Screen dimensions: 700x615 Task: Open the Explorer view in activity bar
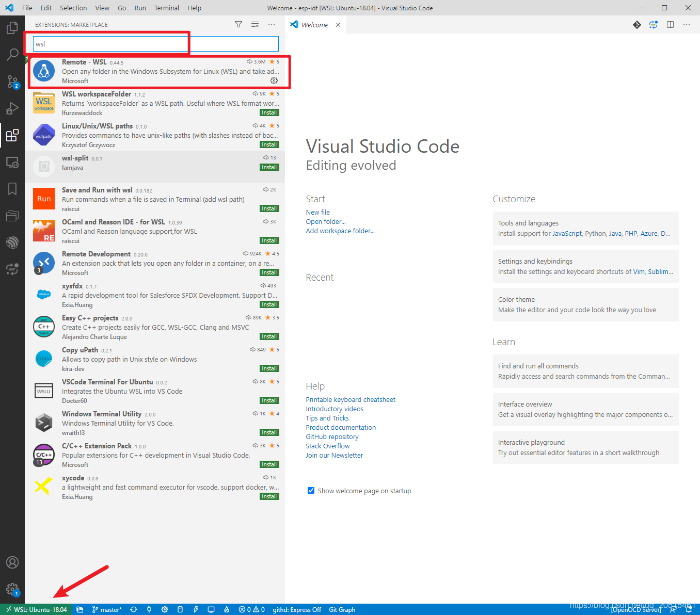12,27
